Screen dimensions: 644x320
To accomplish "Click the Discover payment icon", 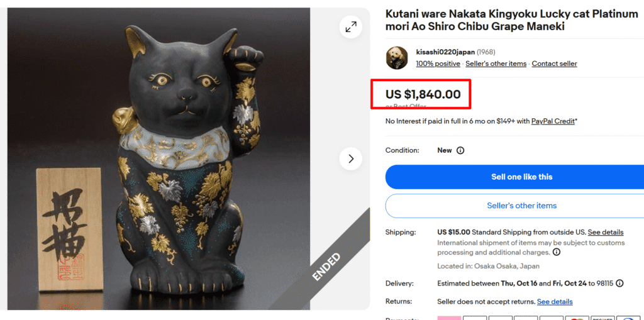I will click(602, 317).
